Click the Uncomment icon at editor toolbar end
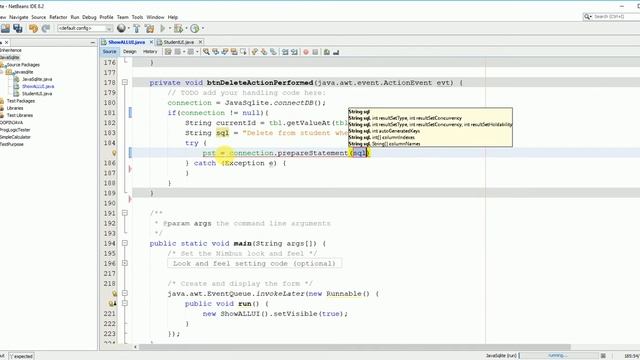Image resolution: width=640 pixels, height=360 pixels. (x=336, y=52)
